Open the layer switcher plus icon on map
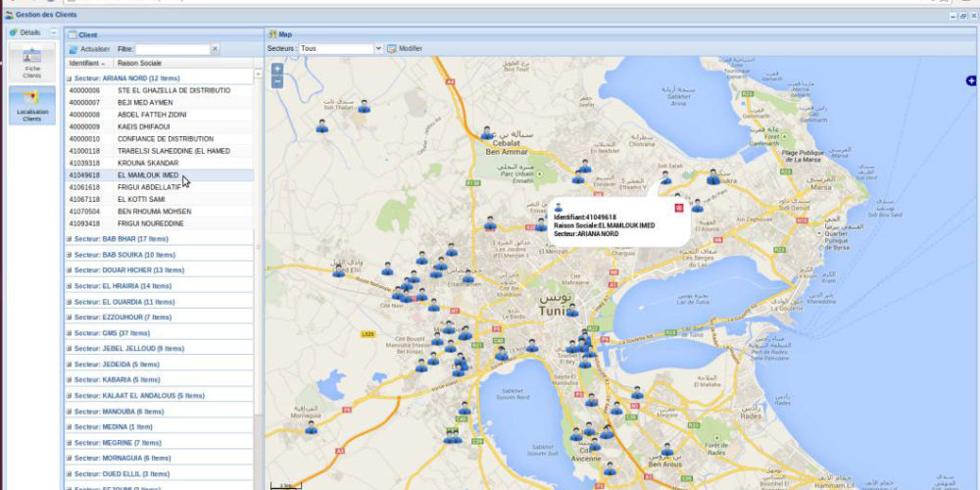980x490 pixels. point(970,80)
